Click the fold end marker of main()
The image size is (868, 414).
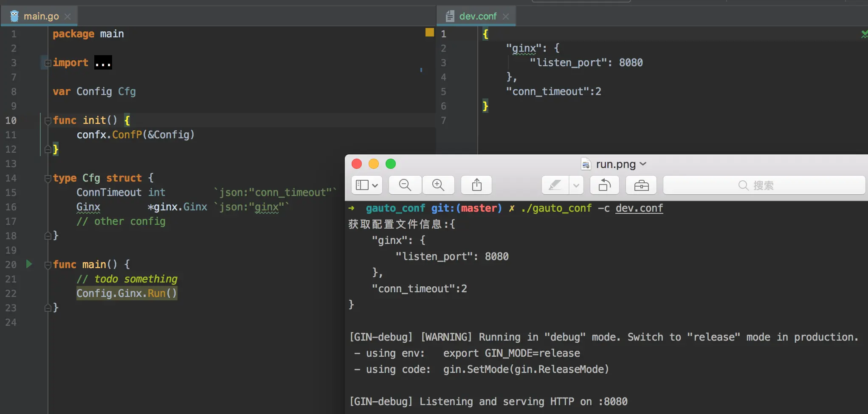click(x=48, y=308)
